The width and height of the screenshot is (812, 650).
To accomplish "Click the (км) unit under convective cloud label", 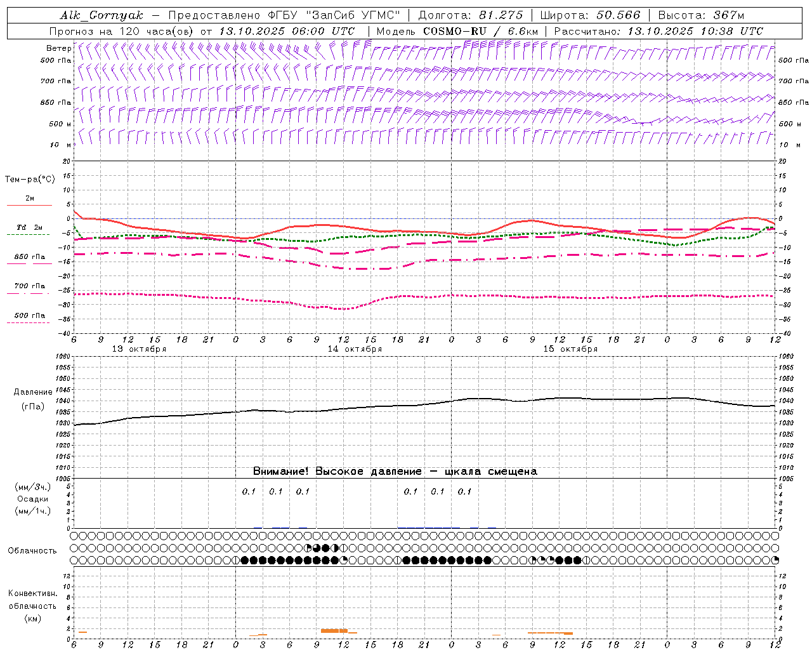I will coord(32,618).
